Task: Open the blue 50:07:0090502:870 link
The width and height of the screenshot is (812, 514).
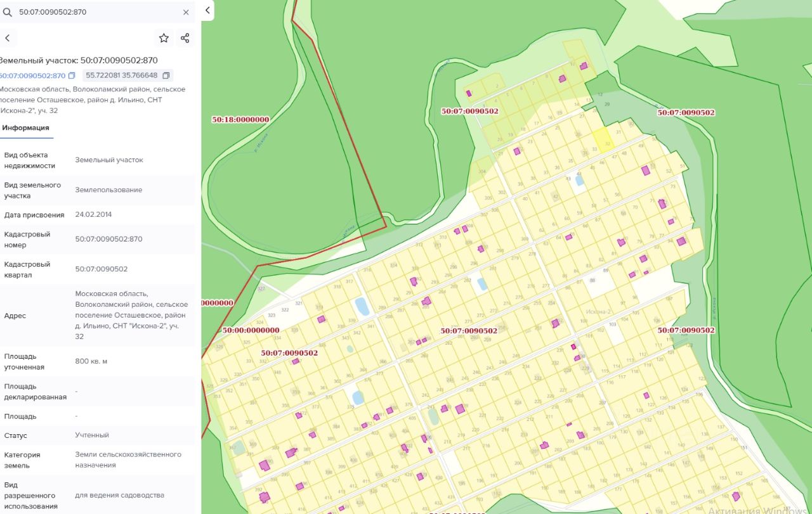Action: click(32, 76)
